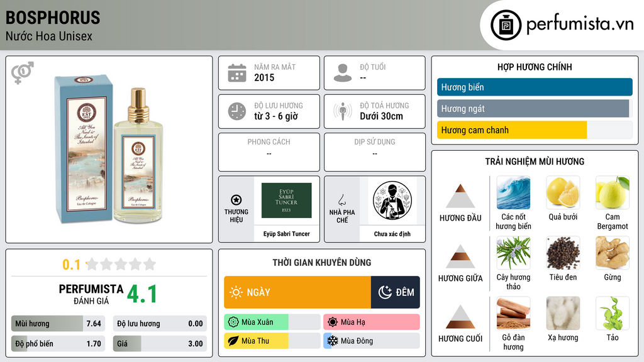Click the Phong cách card

(x=269, y=152)
